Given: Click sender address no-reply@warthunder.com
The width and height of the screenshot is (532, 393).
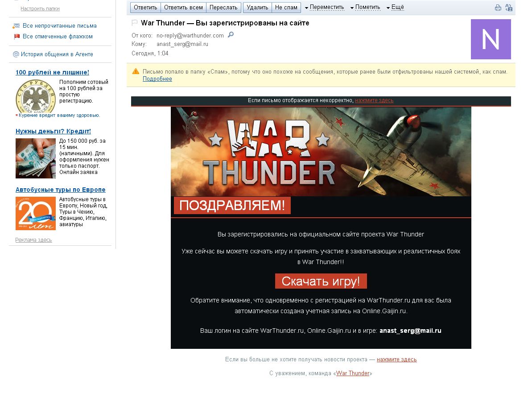Looking at the screenshot, I should tap(190, 36).
